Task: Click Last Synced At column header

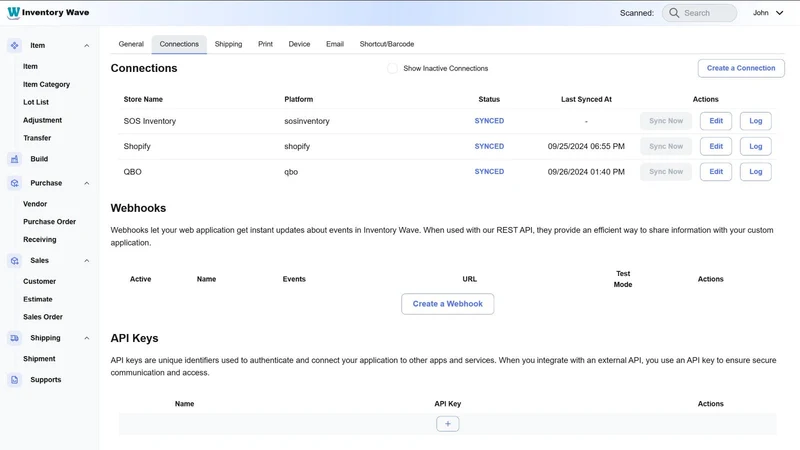Action: point(586,99)
